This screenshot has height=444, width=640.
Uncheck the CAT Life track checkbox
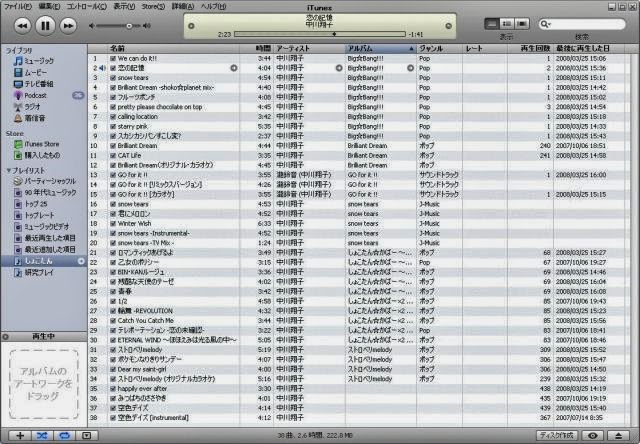pyautogui.click(x=113, y=155)
